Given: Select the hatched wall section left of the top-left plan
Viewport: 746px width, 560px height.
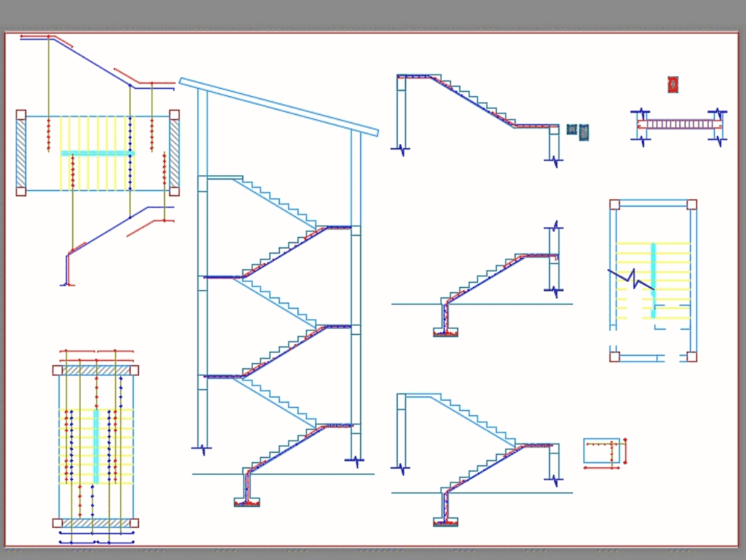Looking at the screenshot, I should (21, 153).
